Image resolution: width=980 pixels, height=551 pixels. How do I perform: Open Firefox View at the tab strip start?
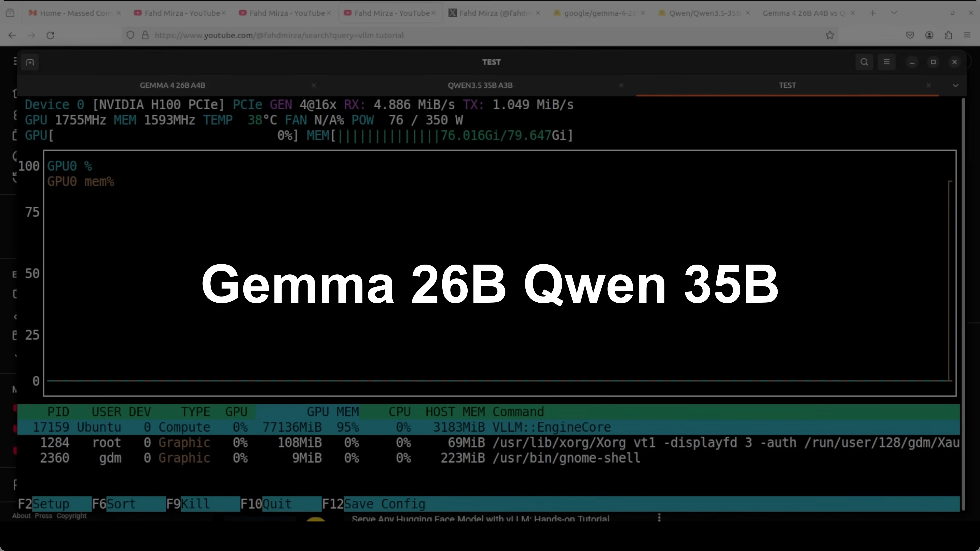pos(10,13)
